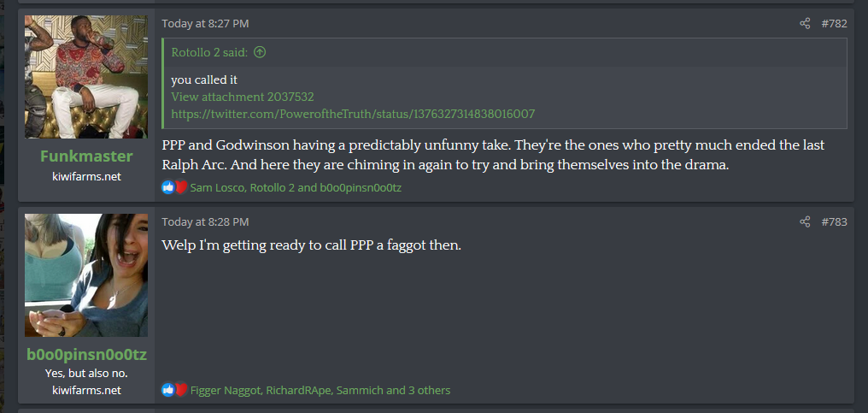The image size is (868, 413).
Task: Visit Funkmaster's username profile link
Action: [x=86, y=156]
